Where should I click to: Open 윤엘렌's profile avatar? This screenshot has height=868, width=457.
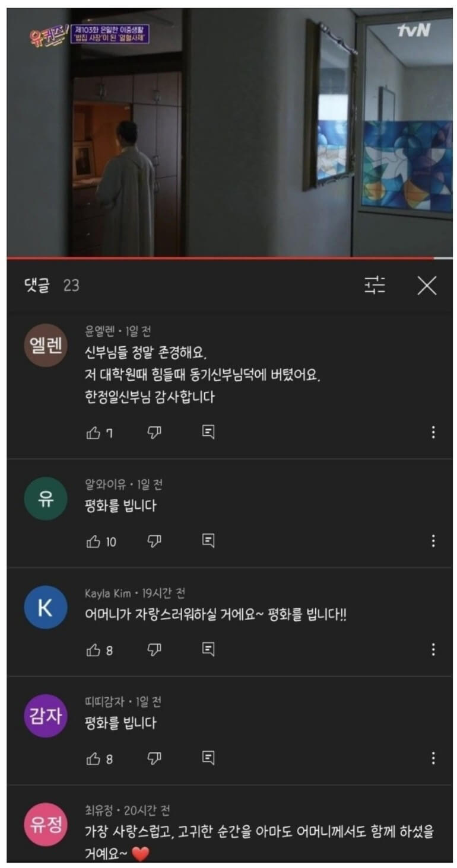point(45,346)
